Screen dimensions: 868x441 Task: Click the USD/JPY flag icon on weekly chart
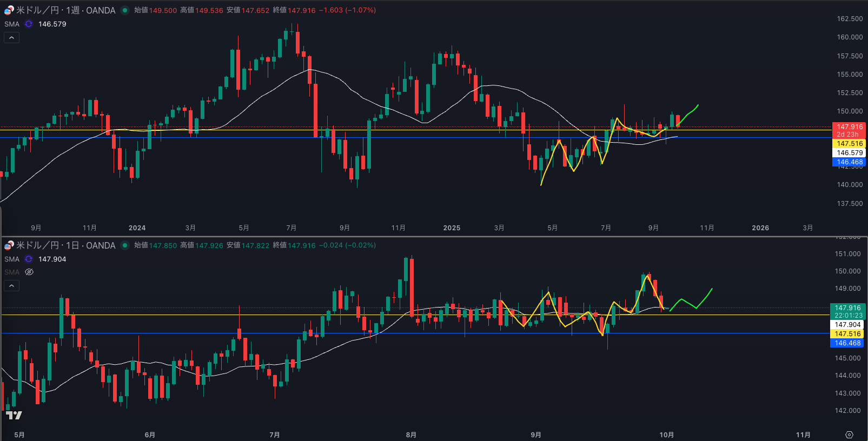point(9,10)
